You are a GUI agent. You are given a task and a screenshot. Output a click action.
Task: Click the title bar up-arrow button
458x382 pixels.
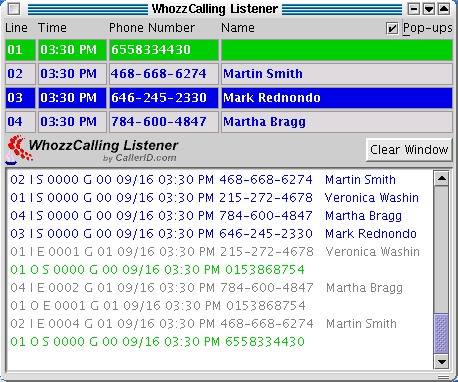coord(444,9)
